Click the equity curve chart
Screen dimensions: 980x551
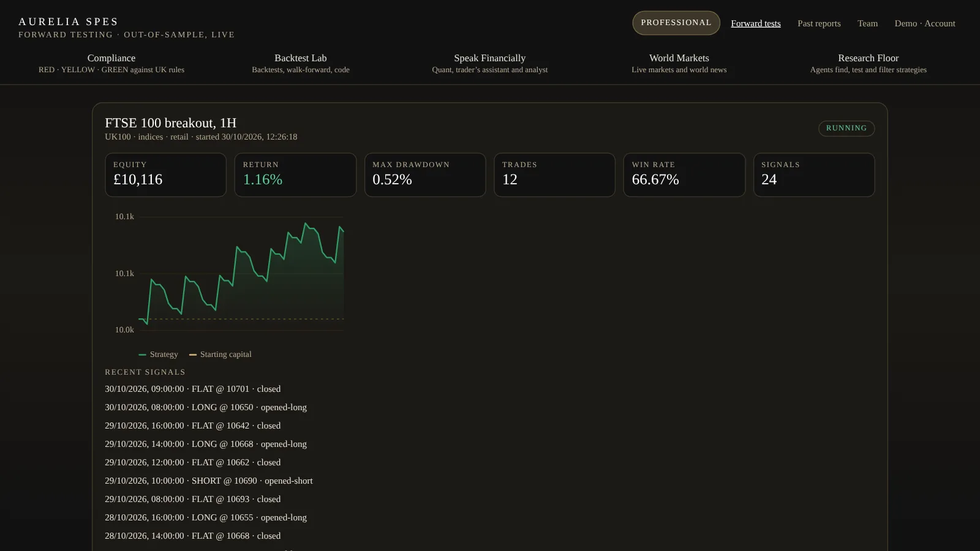point(241,273)
